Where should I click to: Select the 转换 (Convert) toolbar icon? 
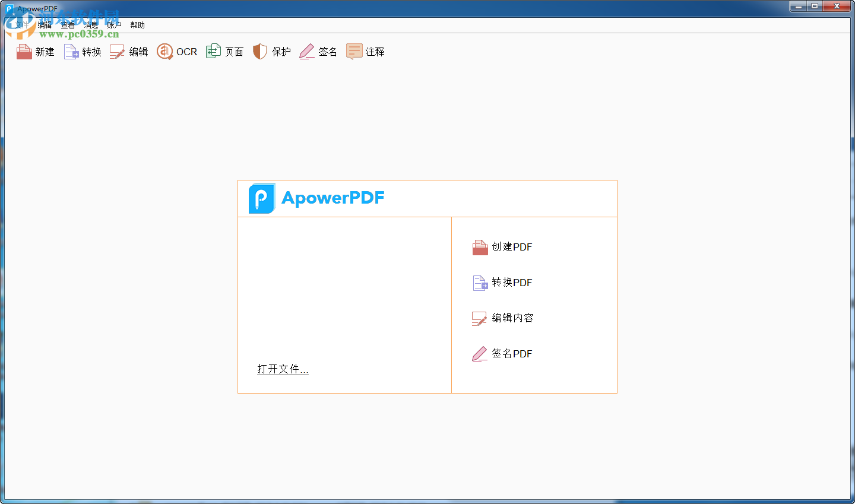(x=82, y=52)
